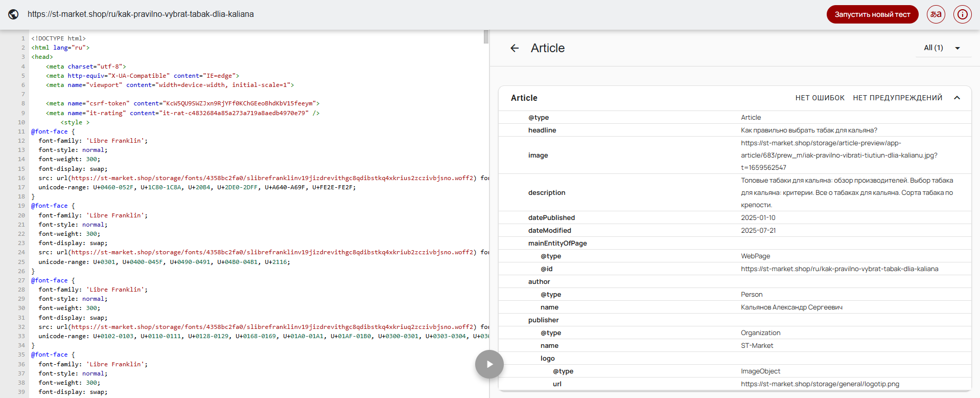Click the 'НЕТ ОШИБОК' status label
Viewport: 980px width, 398px height.
[x=820, y=98]
